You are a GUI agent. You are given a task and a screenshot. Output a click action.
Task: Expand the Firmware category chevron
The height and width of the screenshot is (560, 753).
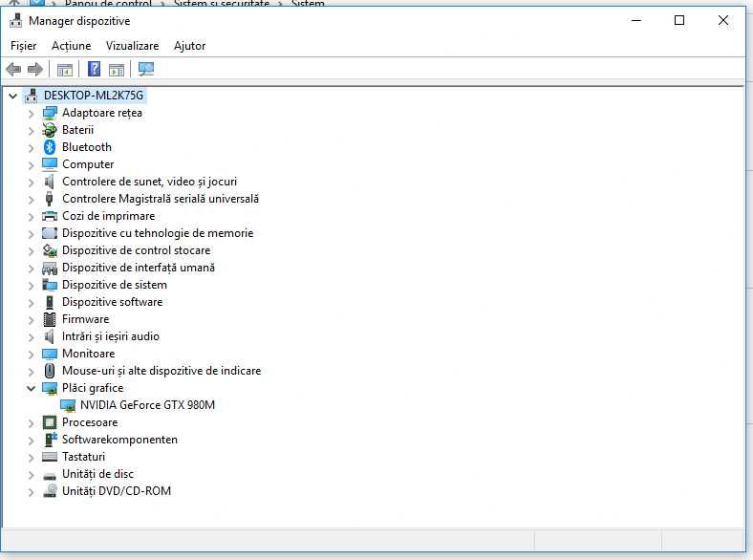(32, 320)
